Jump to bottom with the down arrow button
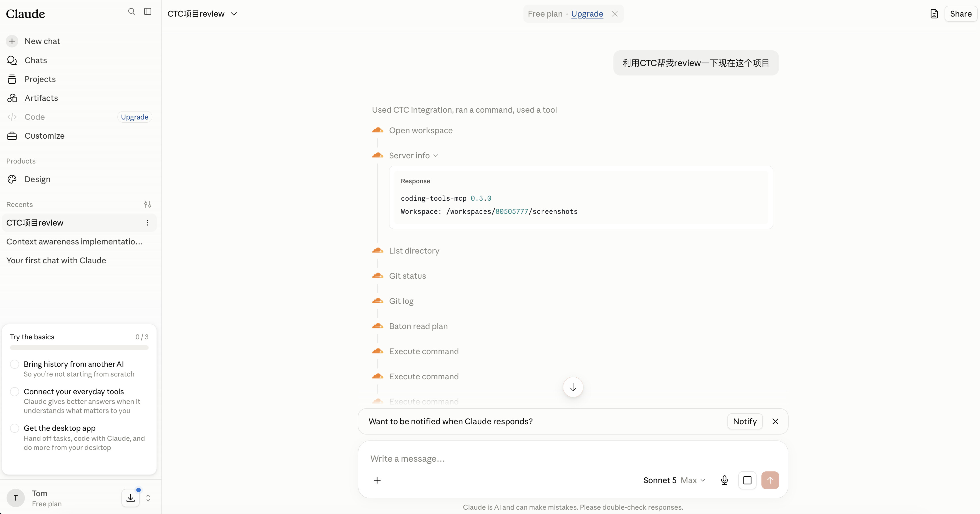The height and width of the screenshot is (514, 980). 573,387
